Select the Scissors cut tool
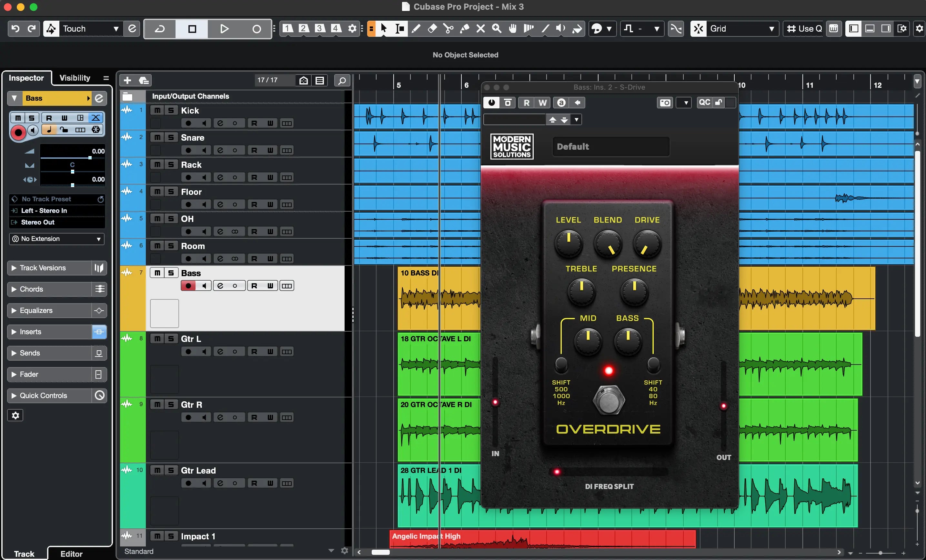926x560 pixels. coord(448,28)
